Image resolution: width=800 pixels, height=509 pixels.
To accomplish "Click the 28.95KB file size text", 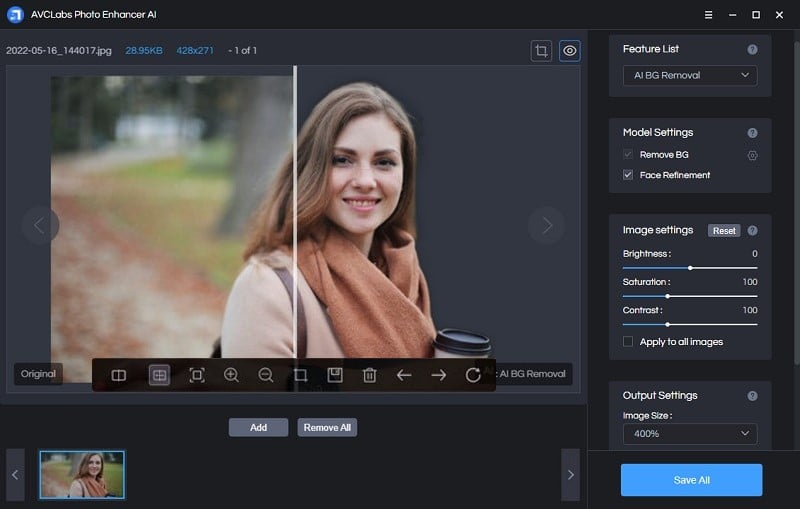I will [144, 50].
